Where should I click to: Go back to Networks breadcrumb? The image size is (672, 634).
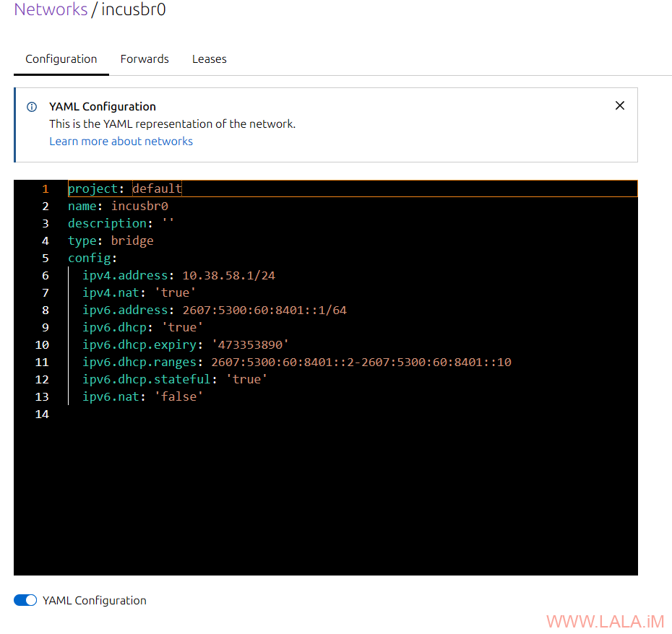click(x=50, y=10)
